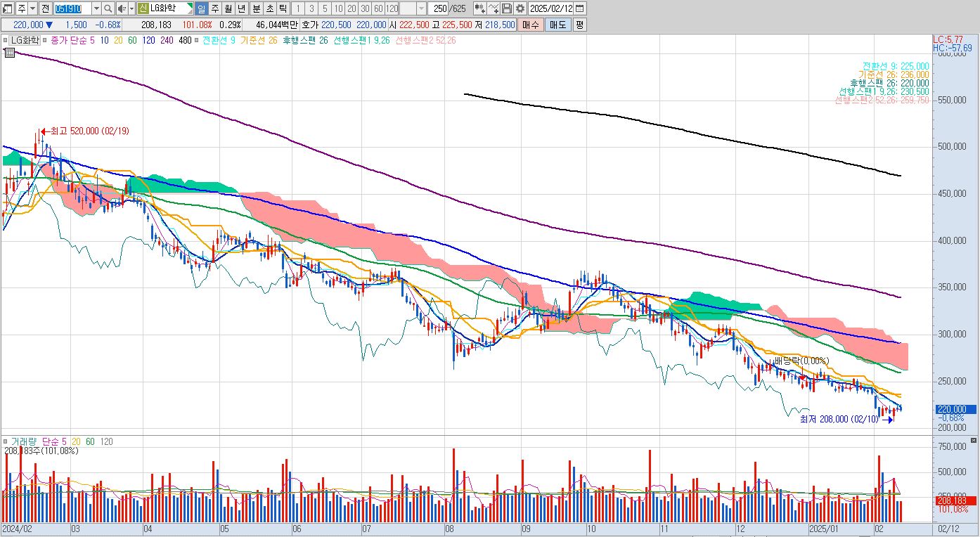This screenshot has width=980, height=537.
Task: Select the 30 interval preset button
Action: pos(366,8)
